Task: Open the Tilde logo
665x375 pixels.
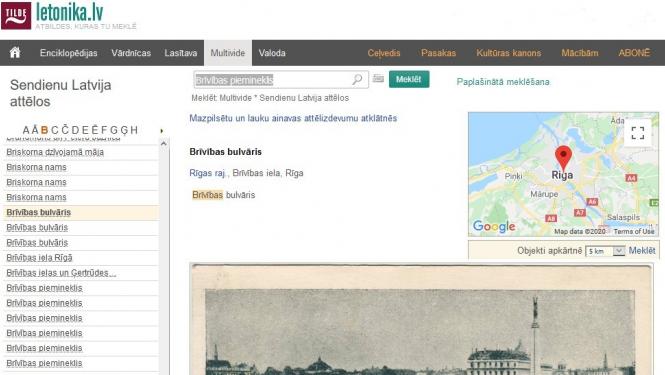Action: coord(16,16)
